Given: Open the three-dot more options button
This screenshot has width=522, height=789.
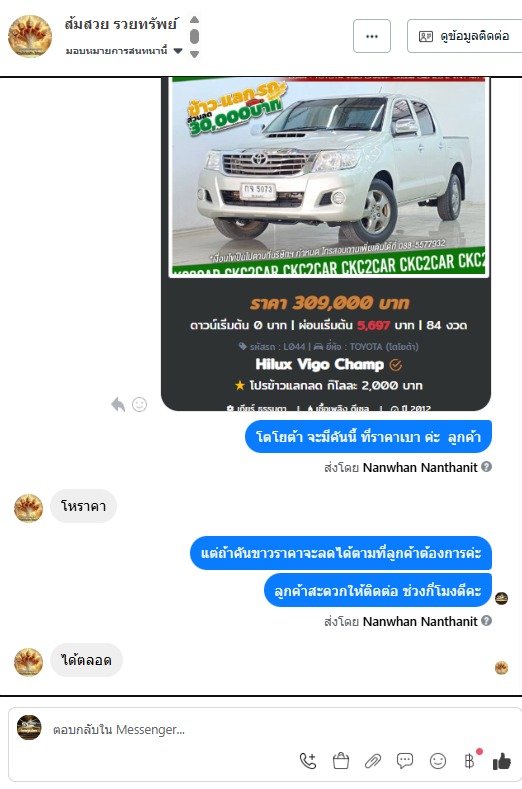Looking at the screenshot, I should 371,36.
